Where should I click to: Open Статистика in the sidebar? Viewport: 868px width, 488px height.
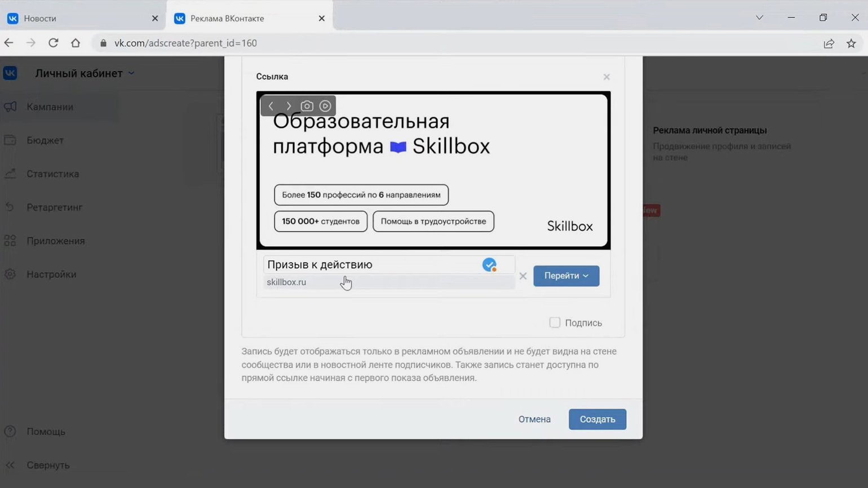click(52, 174)
